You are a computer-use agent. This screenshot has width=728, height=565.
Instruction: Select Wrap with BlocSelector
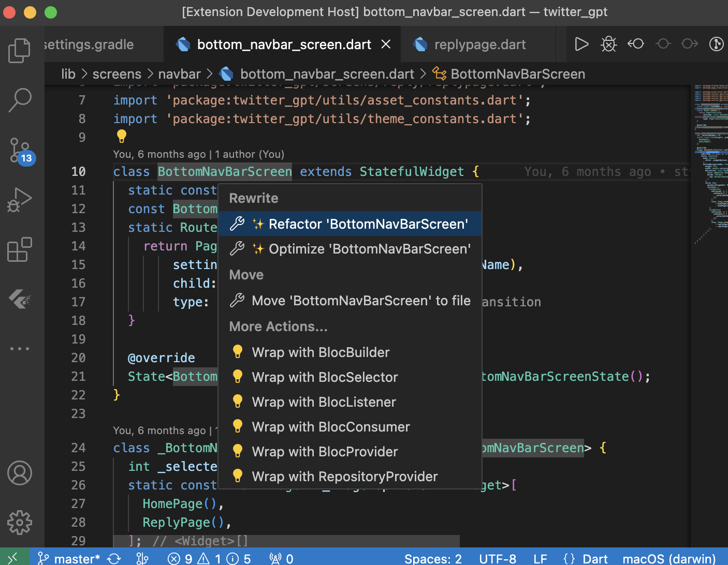tap(350, 377)
